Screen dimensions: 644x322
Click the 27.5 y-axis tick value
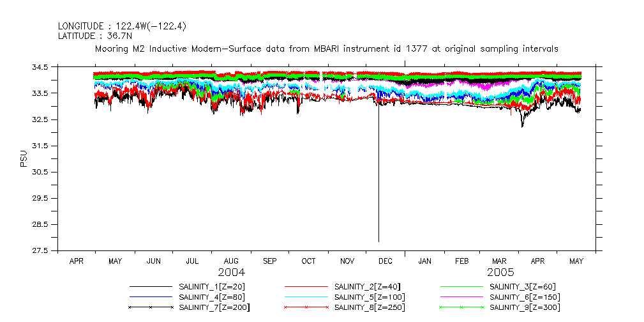(40, 250)
